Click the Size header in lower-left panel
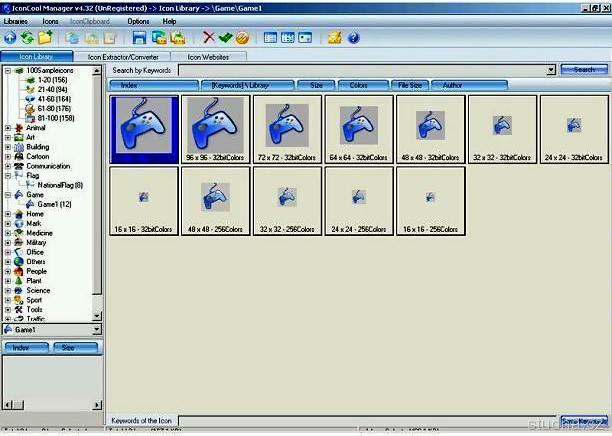 point(75,347)
